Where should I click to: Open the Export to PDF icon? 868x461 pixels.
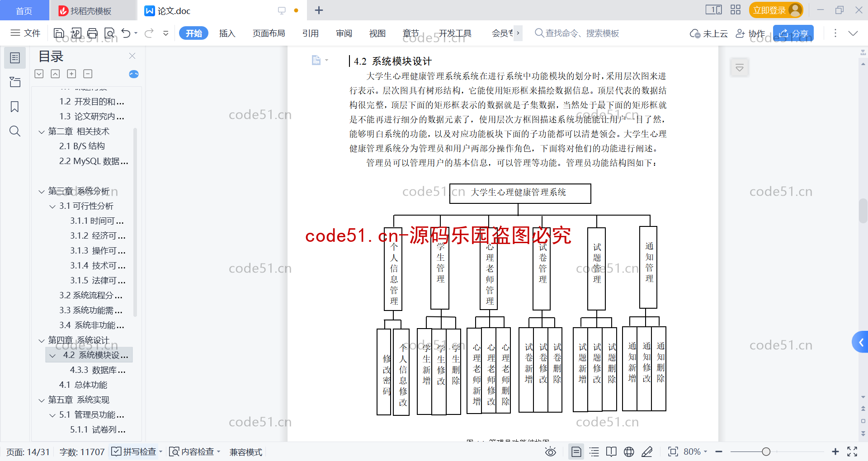pyautogui.click(x=76, y=33)
